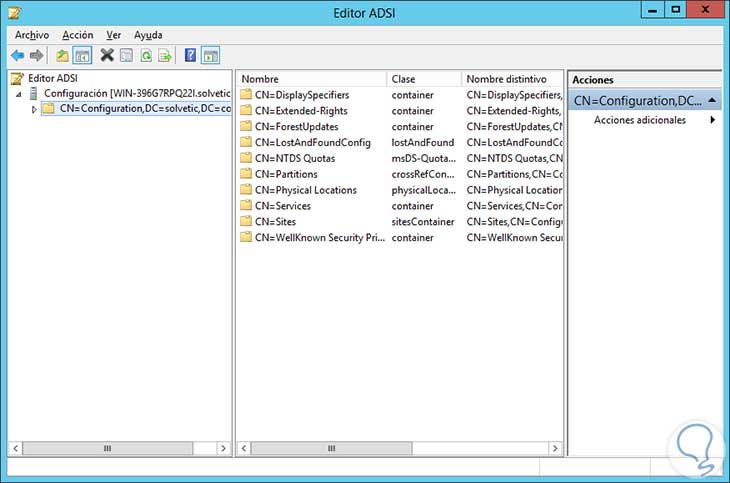Click folder icon of CN=DisplaySpecifiers
The image size is (730, 483).
(246, 95)
